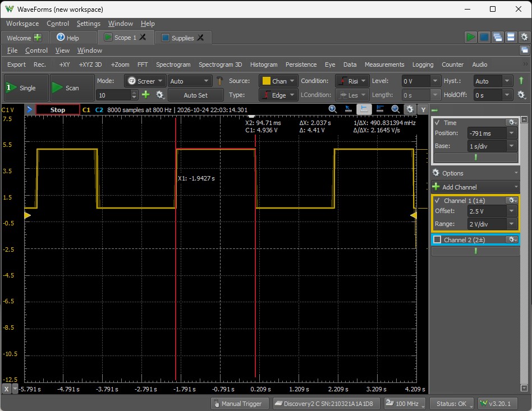Open the workspace options gear at top right
The image size is (532, 411).
pos(524,37)
